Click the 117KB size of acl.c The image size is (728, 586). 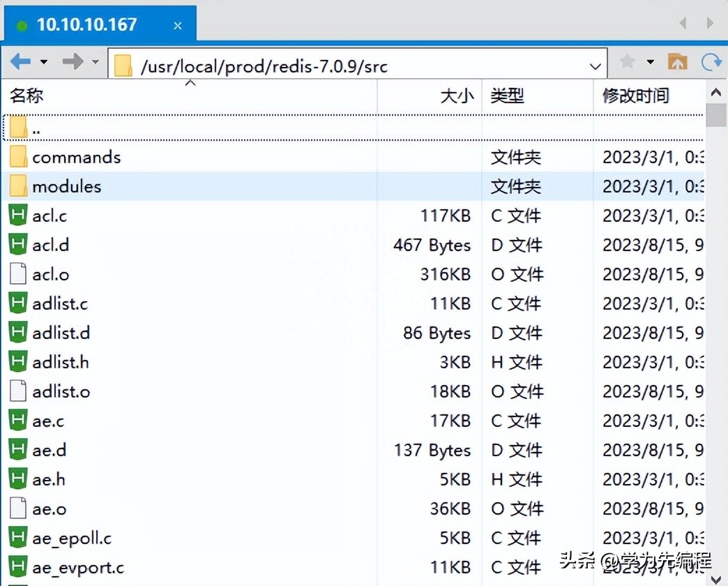446,216
